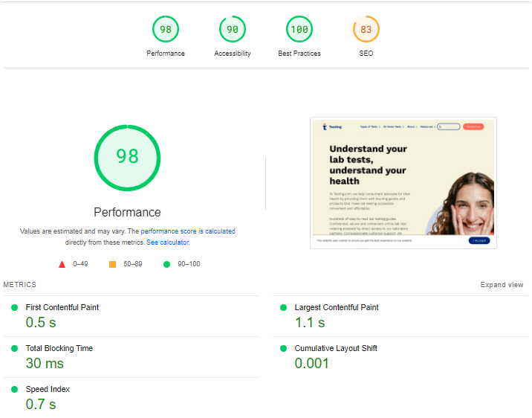
Task: Click the METRICS section heading
Action: click(19, 285)
